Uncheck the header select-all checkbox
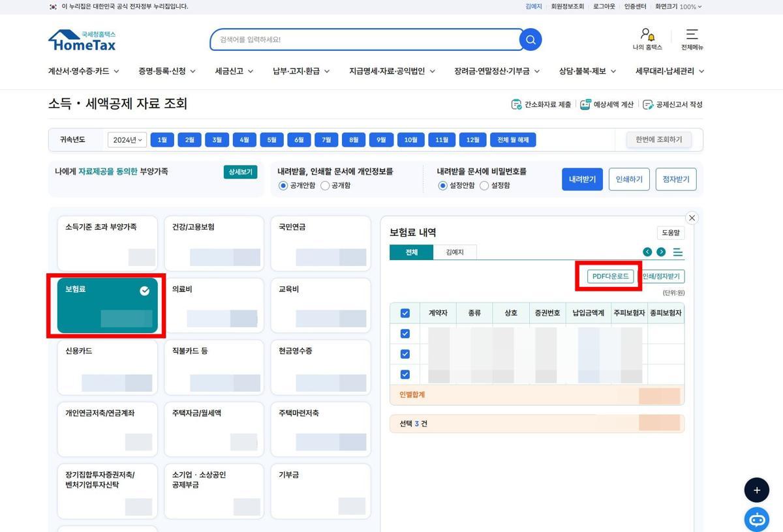Screen dimensions: 783x532 [x=405, y=314]
